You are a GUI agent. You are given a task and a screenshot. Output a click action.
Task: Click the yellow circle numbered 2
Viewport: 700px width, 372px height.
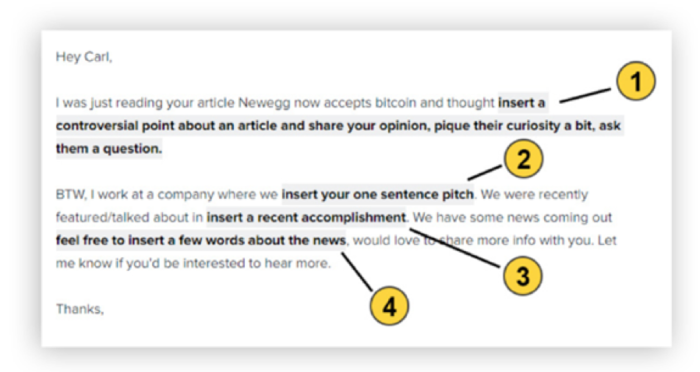click(523, 159)
